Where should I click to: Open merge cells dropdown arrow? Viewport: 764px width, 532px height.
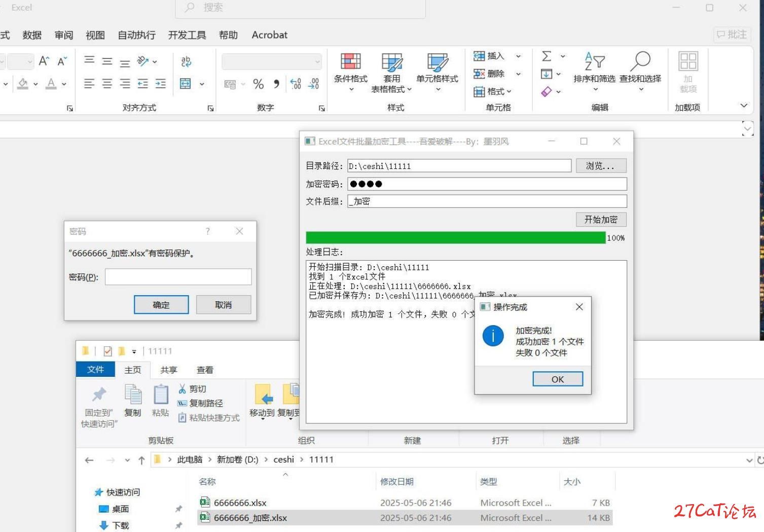click(202, 84)
